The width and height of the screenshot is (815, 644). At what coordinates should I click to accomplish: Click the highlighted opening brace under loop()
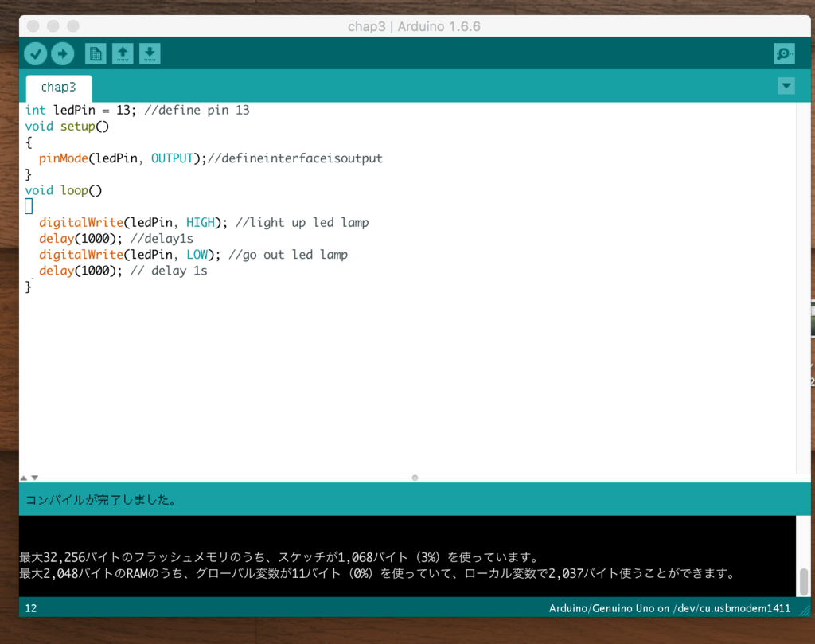[29, 206]
